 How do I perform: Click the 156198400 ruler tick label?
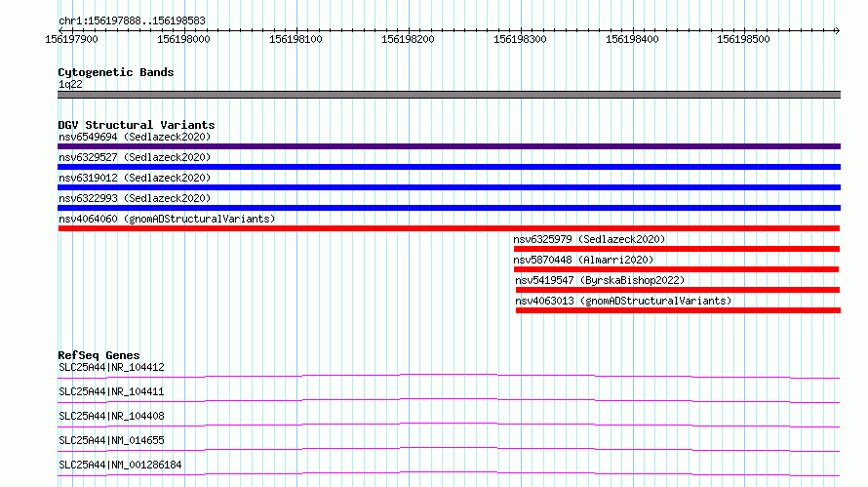coord(632,39)
